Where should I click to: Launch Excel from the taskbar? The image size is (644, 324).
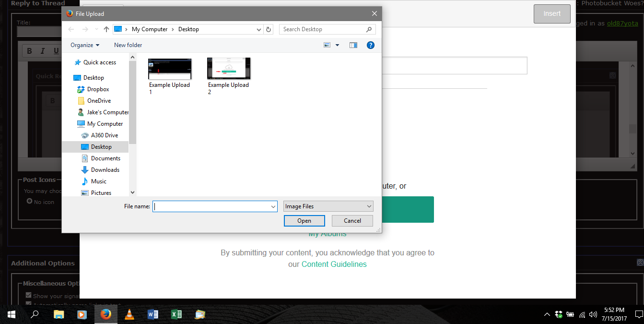[176, 314]
